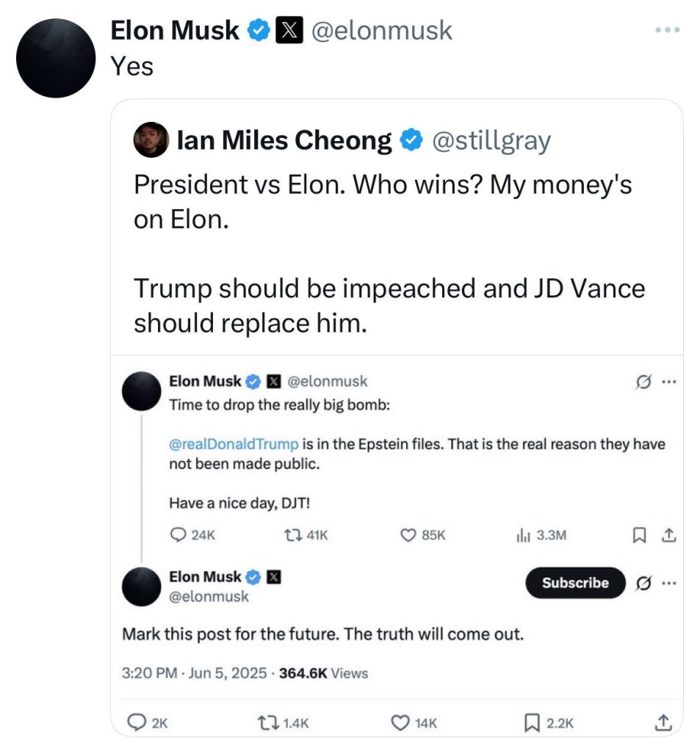Open the @realDonaldTrump mention link
The height and width of the screenshot is (751, 700).
(234, 444)
